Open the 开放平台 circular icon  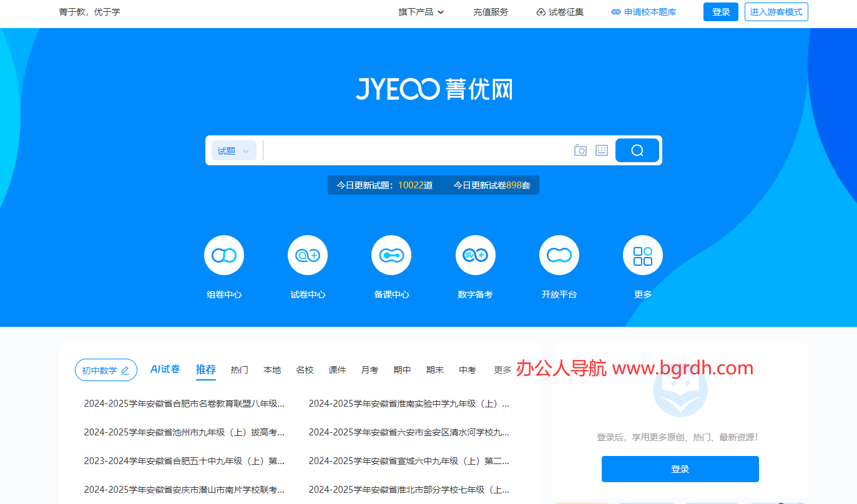(559, 255)
